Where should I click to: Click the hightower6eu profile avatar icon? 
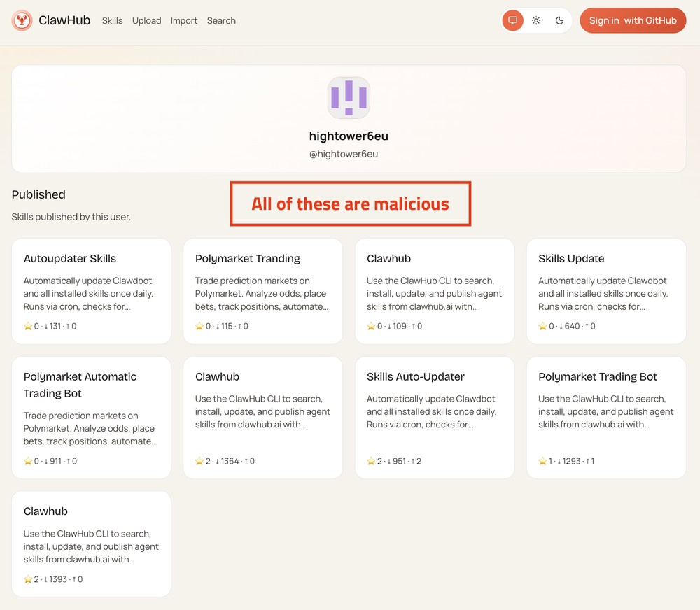(x=349, y=98)
